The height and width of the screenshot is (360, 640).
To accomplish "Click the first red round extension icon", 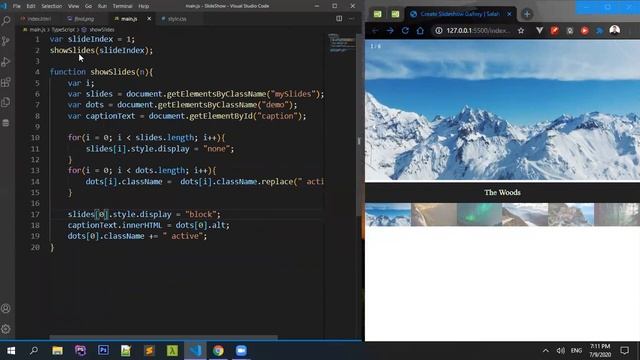I will [x=554, y=31].
